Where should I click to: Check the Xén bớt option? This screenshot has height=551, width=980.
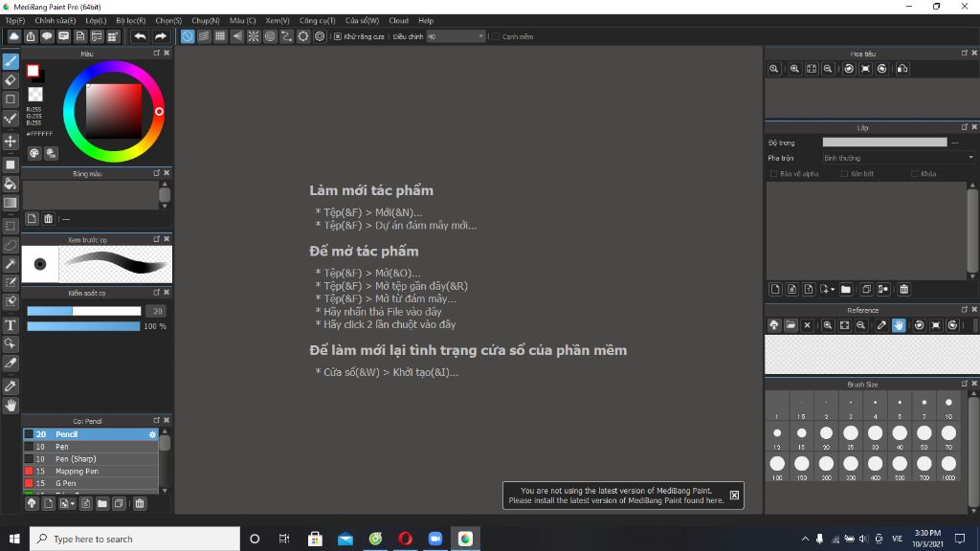point(844,174)
